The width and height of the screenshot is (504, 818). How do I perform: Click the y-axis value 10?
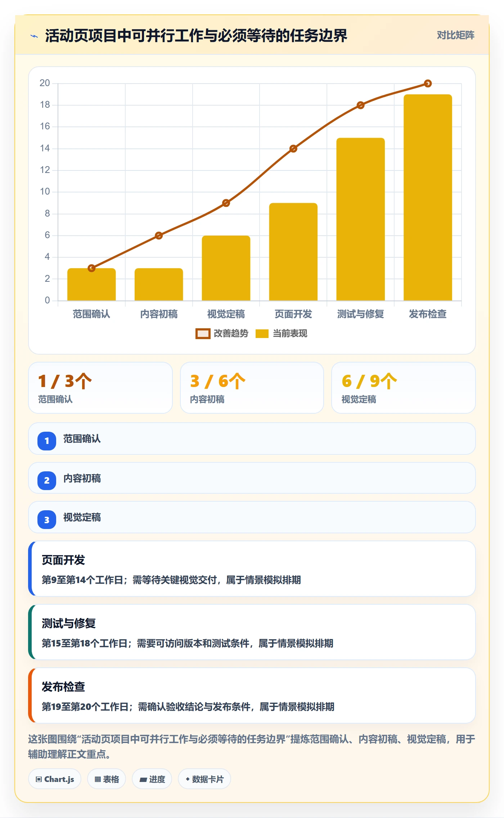point(45,192)
